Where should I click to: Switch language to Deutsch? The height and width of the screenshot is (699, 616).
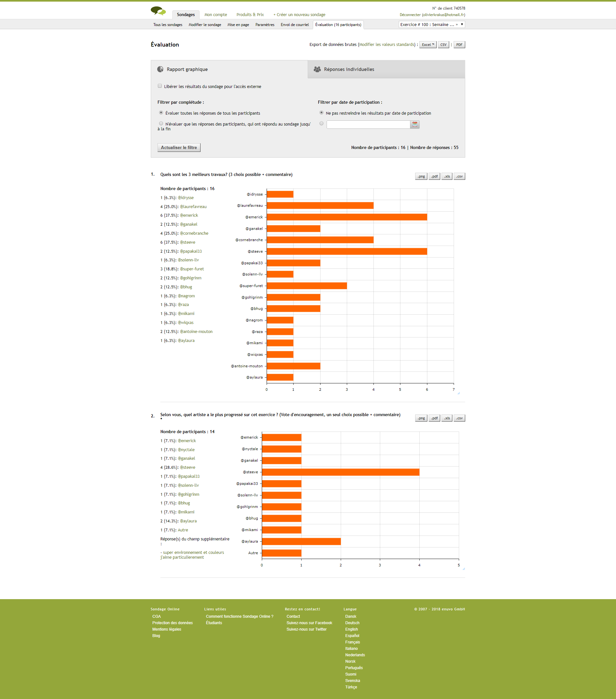352,623
